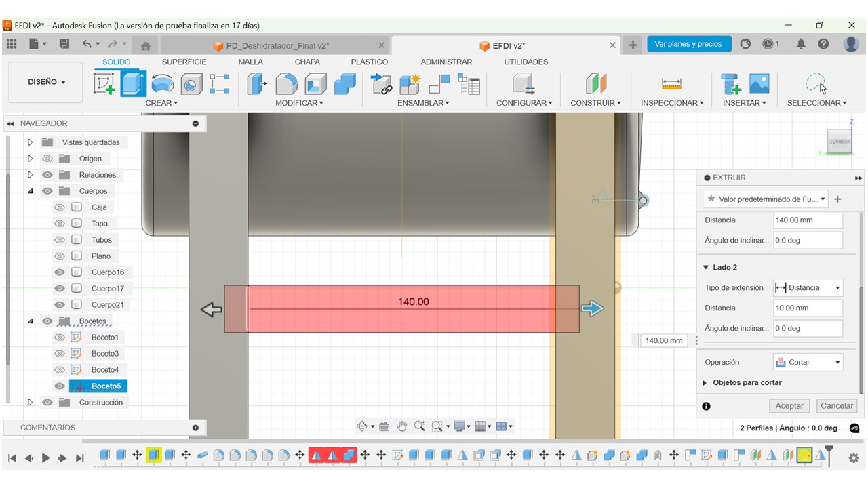This screenshot has height=488, width=868.
Task: Select the Measure tool under Inspeccionar
Action: pyautogui.click(x=671, y=84)
